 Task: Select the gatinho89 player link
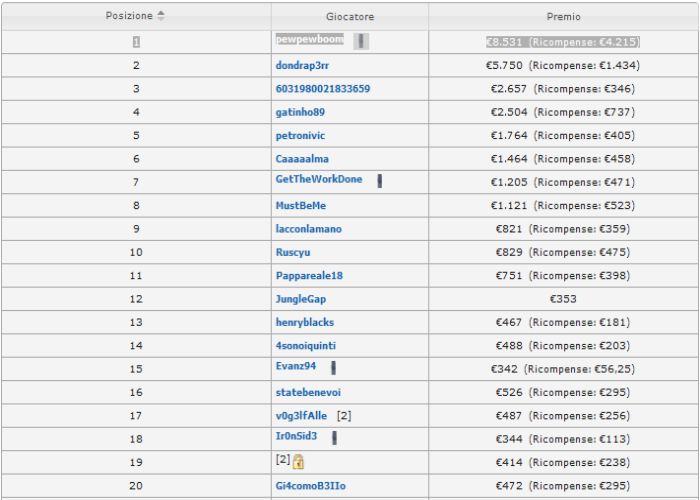pos(300,112)
